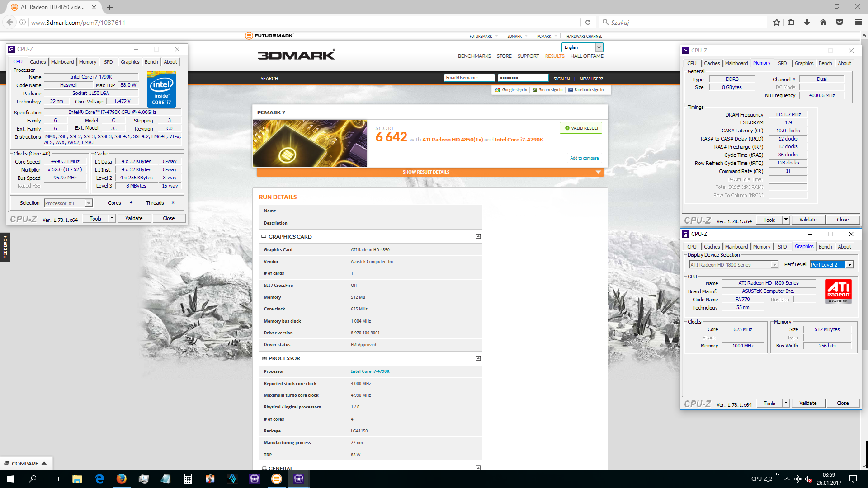This screenshot has width=868, height=488.
Task: Switch to Mainboard tab in left CPU-Z window
Action: point(62,62)
